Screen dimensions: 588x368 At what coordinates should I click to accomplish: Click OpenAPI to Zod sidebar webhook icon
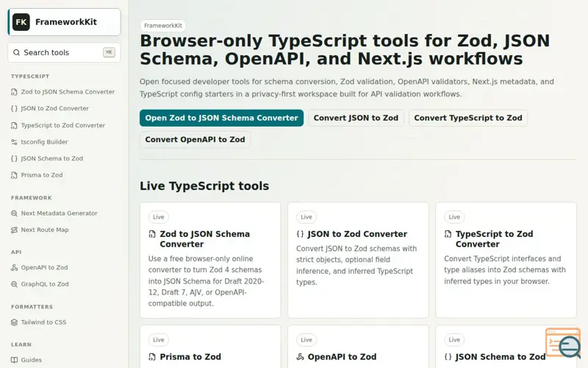(14, 267)
